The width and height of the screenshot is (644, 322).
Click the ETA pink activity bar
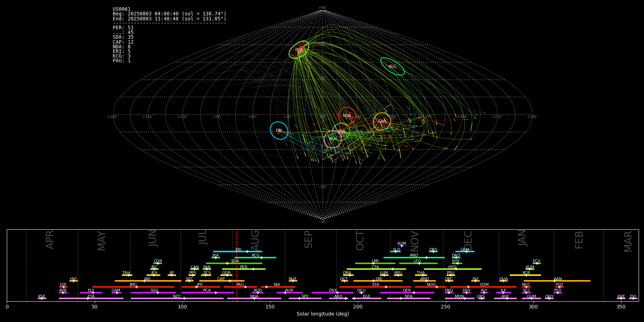click(x=91, y=298)
